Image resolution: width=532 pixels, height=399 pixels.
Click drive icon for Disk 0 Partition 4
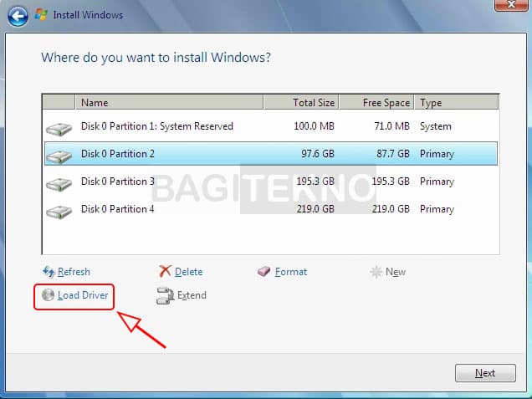click(59, 212)
